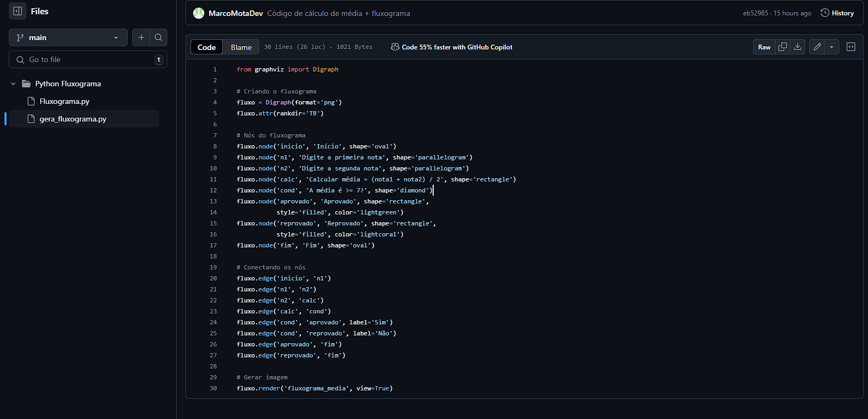View commit History
Screen dimensions: 868x419
point(837,13)
